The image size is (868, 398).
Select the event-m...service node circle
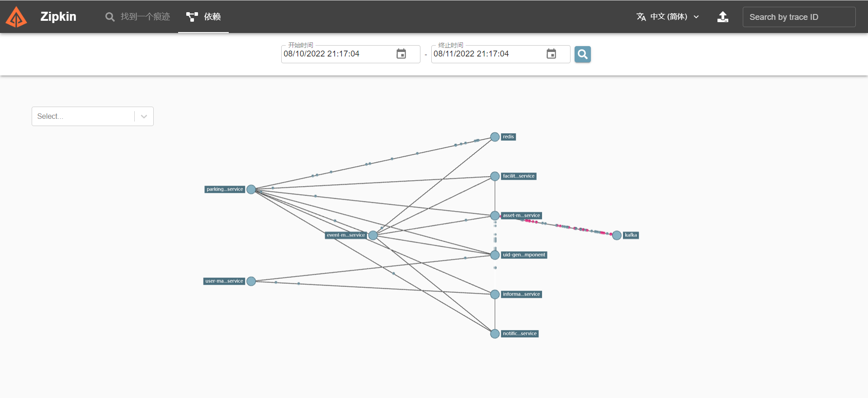point(373,235)
